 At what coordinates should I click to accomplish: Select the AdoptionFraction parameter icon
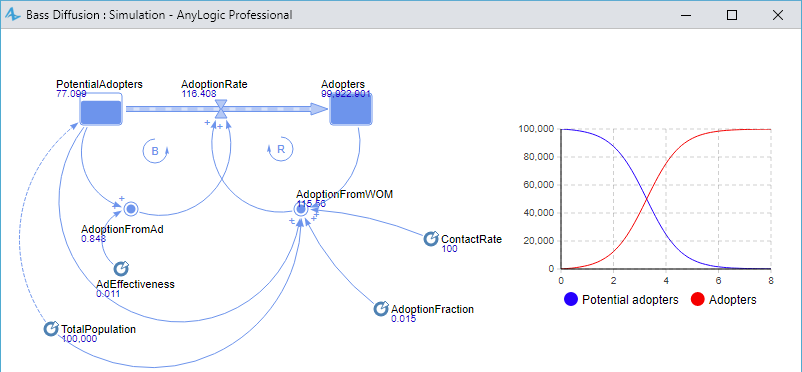tap(381, 309)
